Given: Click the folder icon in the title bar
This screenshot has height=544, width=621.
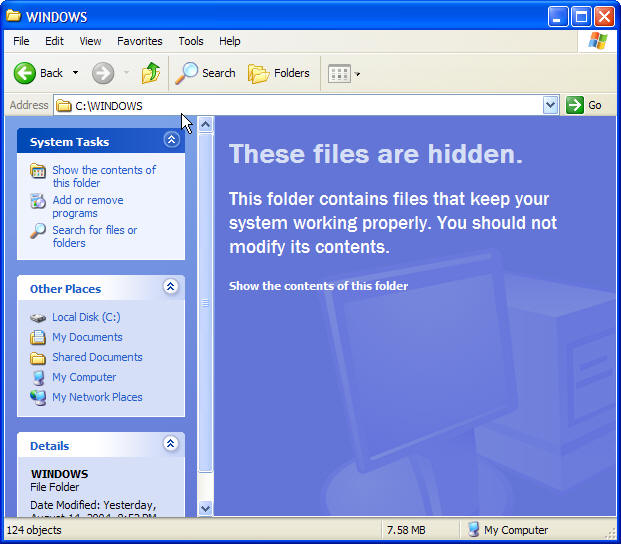Looking at the screenshot, I should (x=13, y=16).
